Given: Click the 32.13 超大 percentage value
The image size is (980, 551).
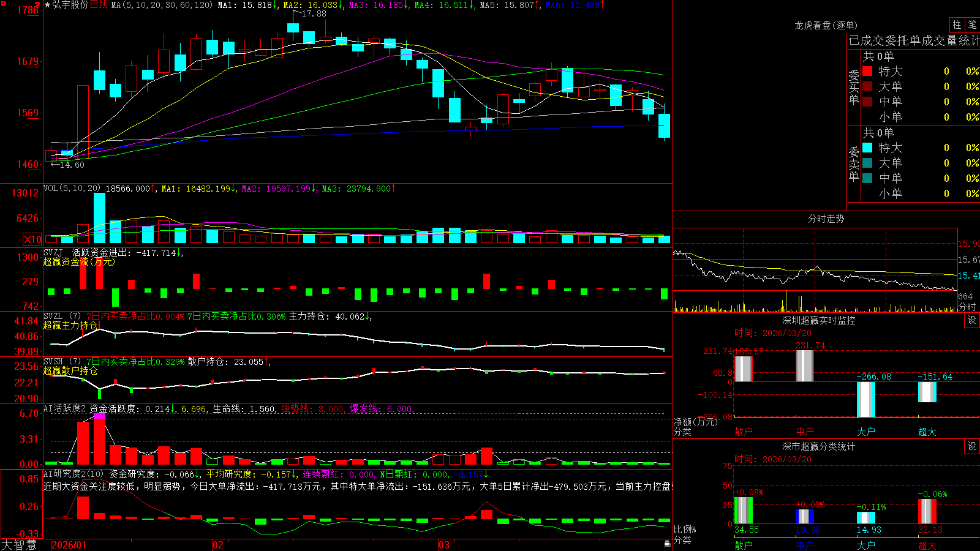Looking at the screenshot, I should (930, 530).
